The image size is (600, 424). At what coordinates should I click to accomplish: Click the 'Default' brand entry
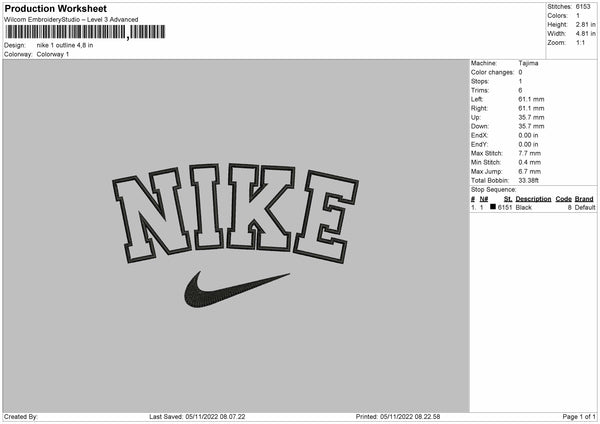click(585, 207)
